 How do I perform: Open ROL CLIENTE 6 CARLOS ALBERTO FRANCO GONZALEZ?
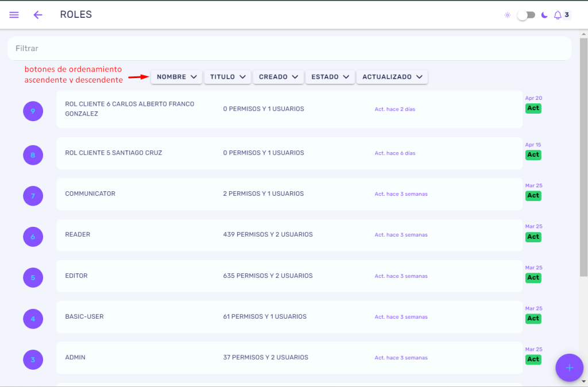click(289, 109)
